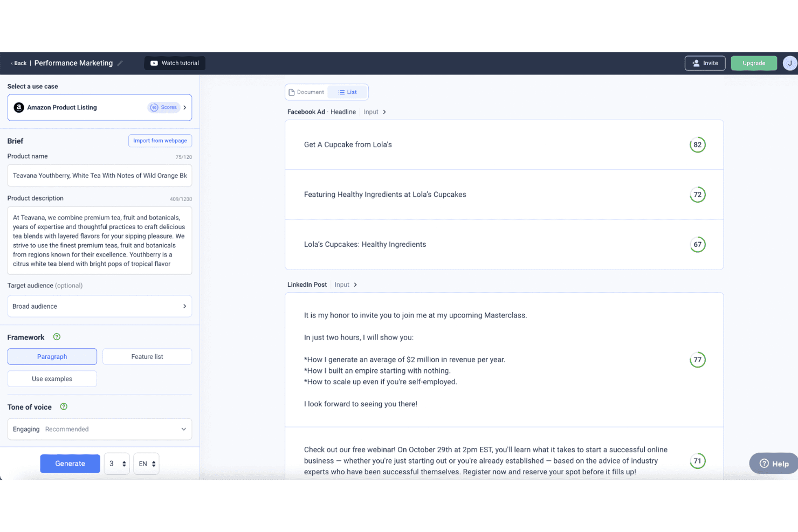Select the Feature list framework option
Viewport: 798px width, 532px height.
pyautogui.click(x=147, y=357)
